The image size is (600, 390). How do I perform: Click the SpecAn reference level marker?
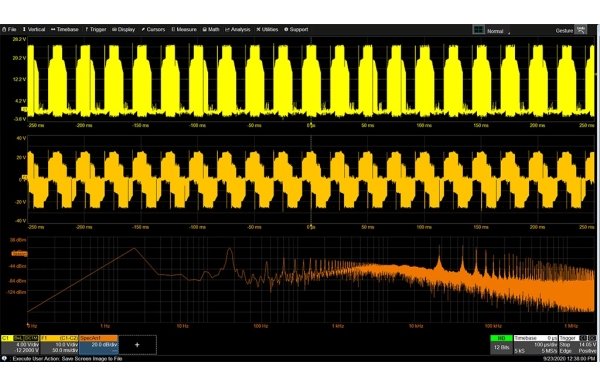(x=19, y=253)
